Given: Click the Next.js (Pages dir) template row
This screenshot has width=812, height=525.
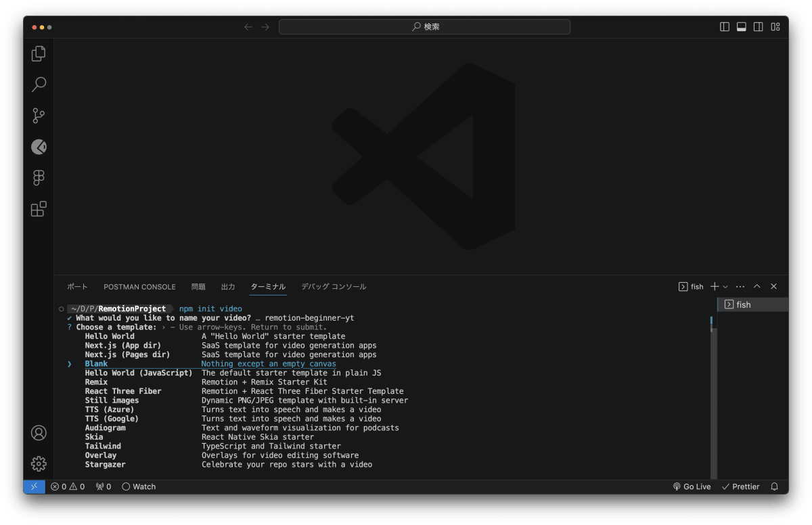Looking at the screenshot, I should (231, 355).
